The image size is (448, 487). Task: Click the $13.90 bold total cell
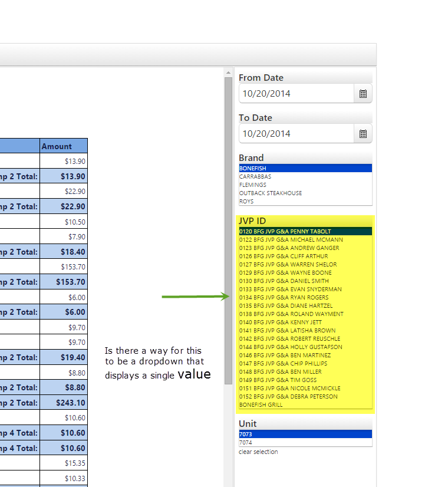(64, 176)
